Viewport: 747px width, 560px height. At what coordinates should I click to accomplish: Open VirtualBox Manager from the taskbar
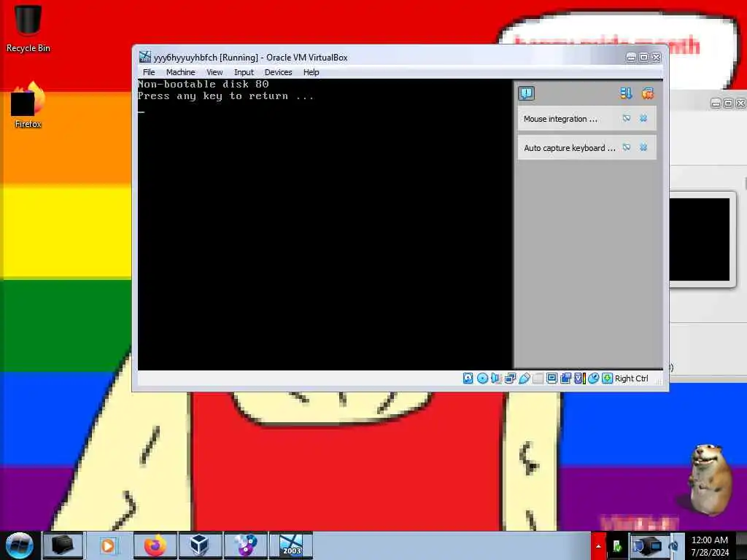(200, 545)
